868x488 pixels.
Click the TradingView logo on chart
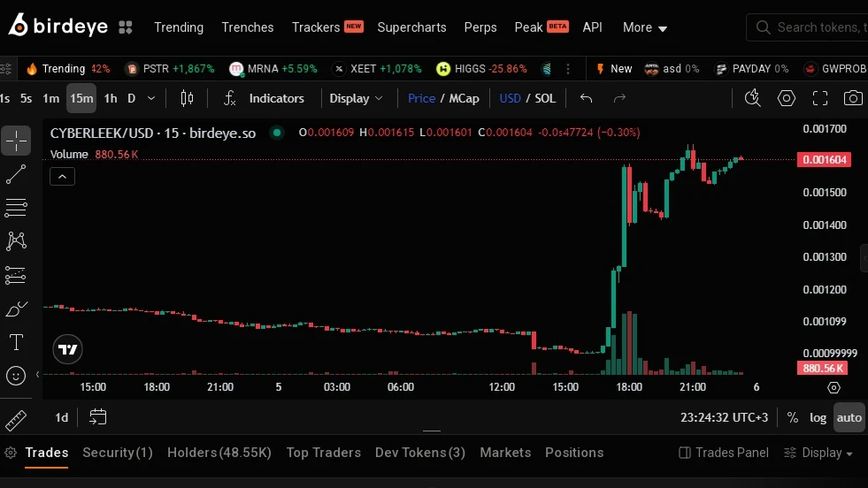(x=67, y=350)
